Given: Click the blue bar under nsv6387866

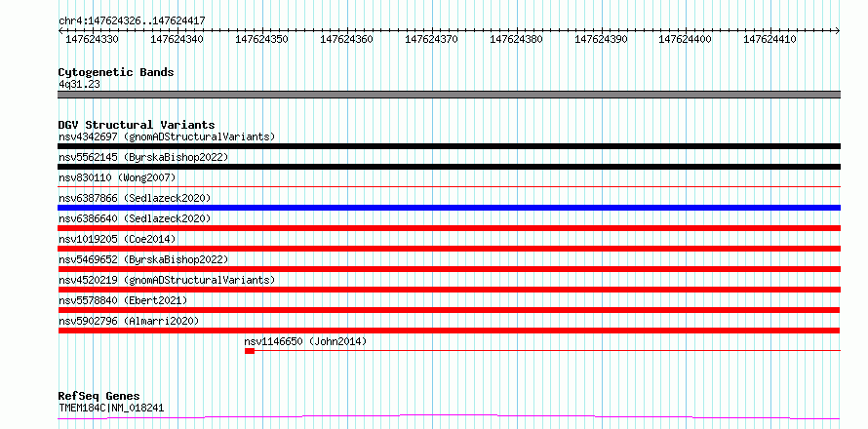Looking at the screenshot, I should coord(449,208).
